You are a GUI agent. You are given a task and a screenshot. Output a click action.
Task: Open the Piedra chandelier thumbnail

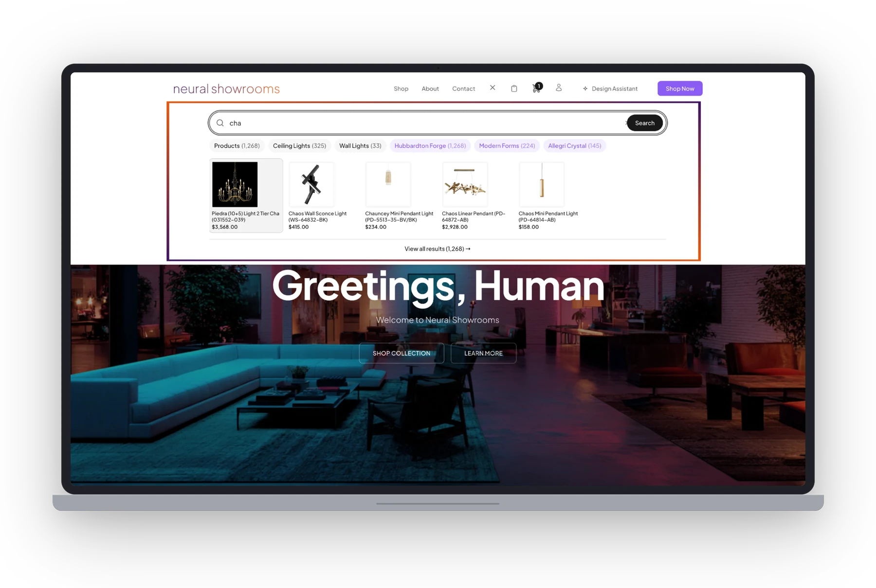click(x=235, y=184)
